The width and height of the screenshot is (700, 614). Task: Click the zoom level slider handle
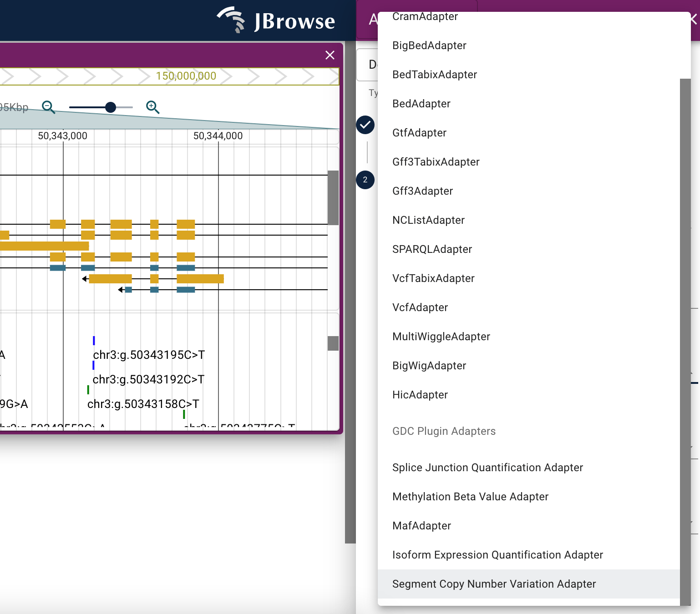[111, 107]
